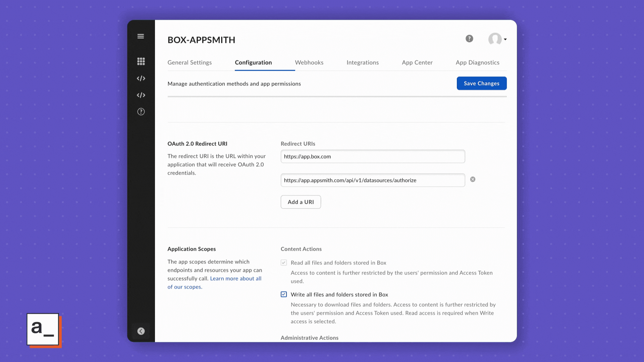Screen dimensions: 644x362
Task: Switch to the Webhooks tab
Action: pyautogui.click(x=309, y=63)
